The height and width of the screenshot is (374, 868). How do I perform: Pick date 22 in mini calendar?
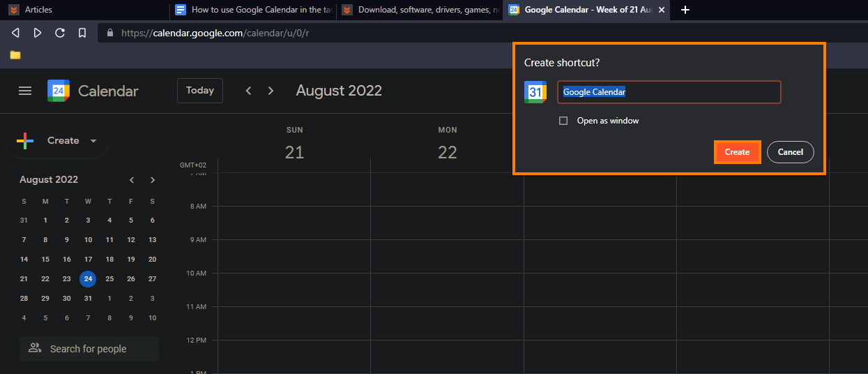click(45, 279)
